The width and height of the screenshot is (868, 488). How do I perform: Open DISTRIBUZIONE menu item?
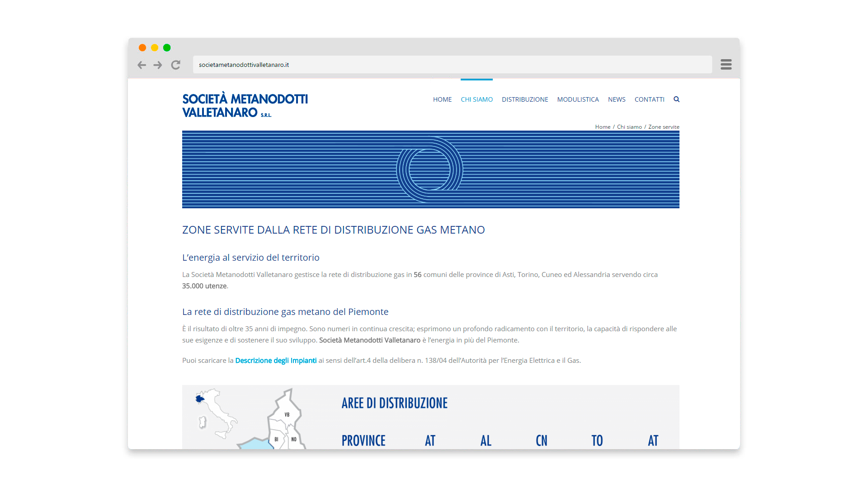(x=525, y=99)
